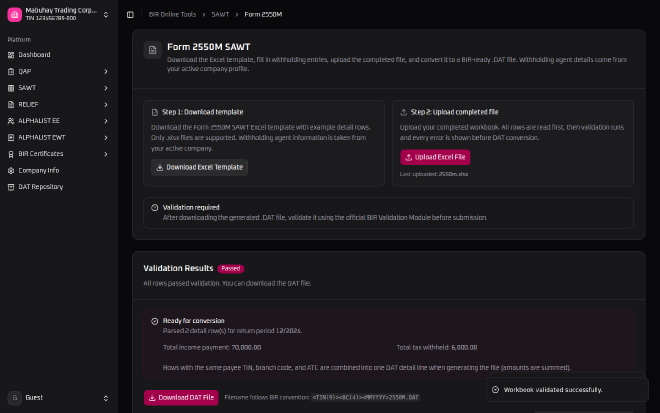Screen dimensions: 660x413
Task: Click the Company Info gear icon
Action: click(11, 171)
